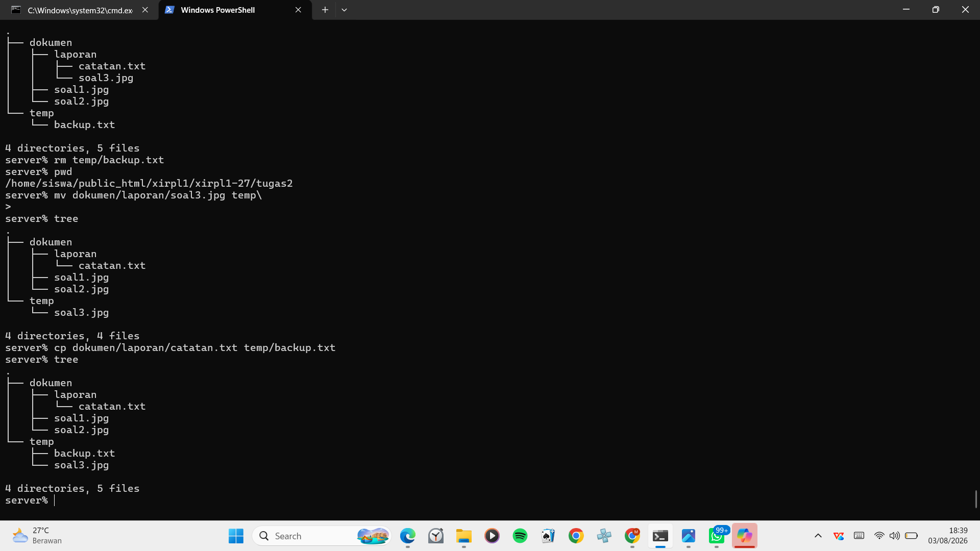Click the battery status icon
Screen dimensions: 980x551
tap(911, 536)
